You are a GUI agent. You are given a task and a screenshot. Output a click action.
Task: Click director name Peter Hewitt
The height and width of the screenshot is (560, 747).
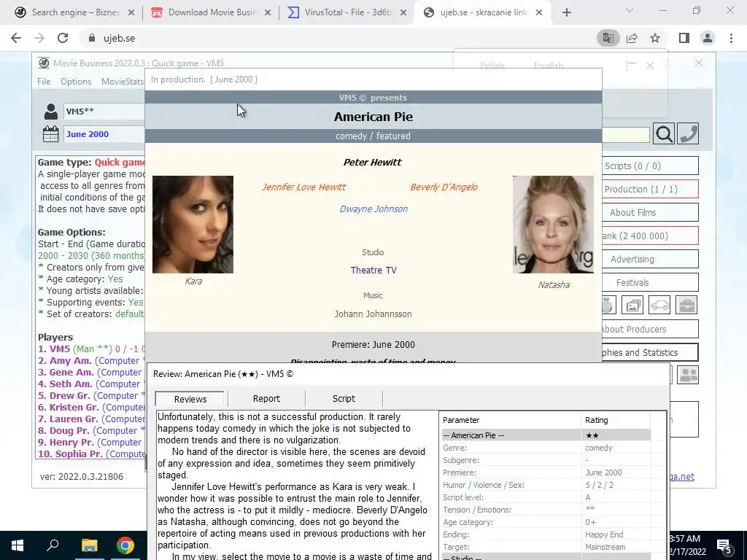pyautogui.click(x=373, y=162)
